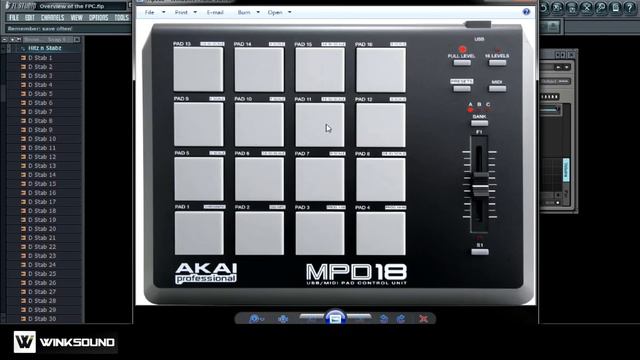Open the photo viewer zoom magnifier control
This screenshot has width=640, height=360.
pyautogui.click(x=257, y=319)
